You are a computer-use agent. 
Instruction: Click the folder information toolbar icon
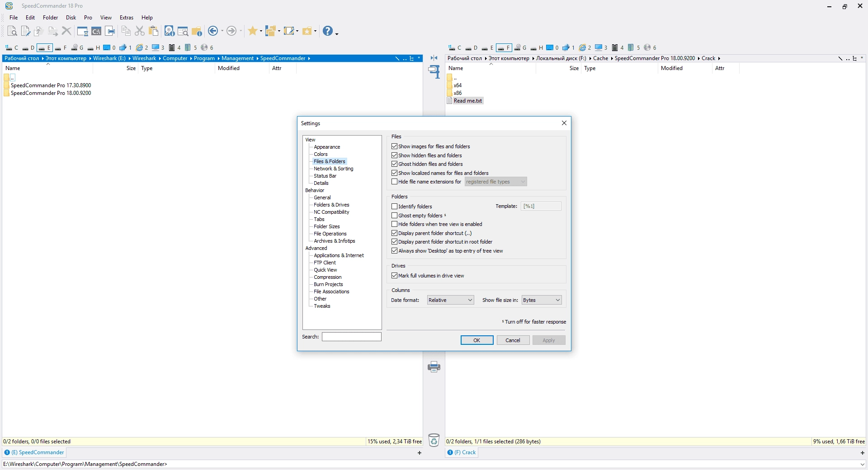click(197, 31)
